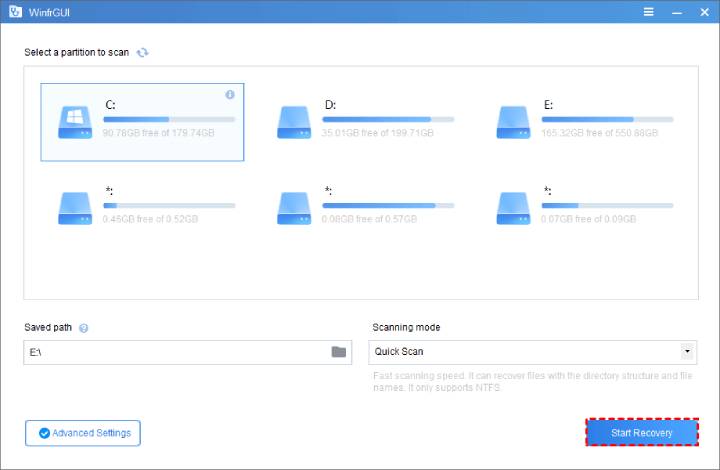The width and height of the screenshot is (720, 470).
Task: Minimize the WinfrGUI window
Action: click(x=677, y=12)
